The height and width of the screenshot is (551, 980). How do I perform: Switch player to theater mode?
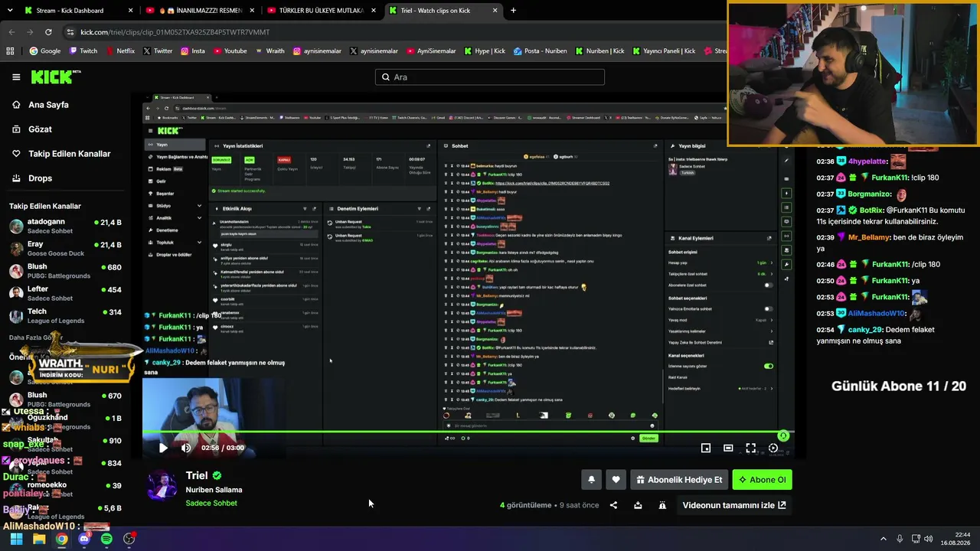tap(728, 448)
